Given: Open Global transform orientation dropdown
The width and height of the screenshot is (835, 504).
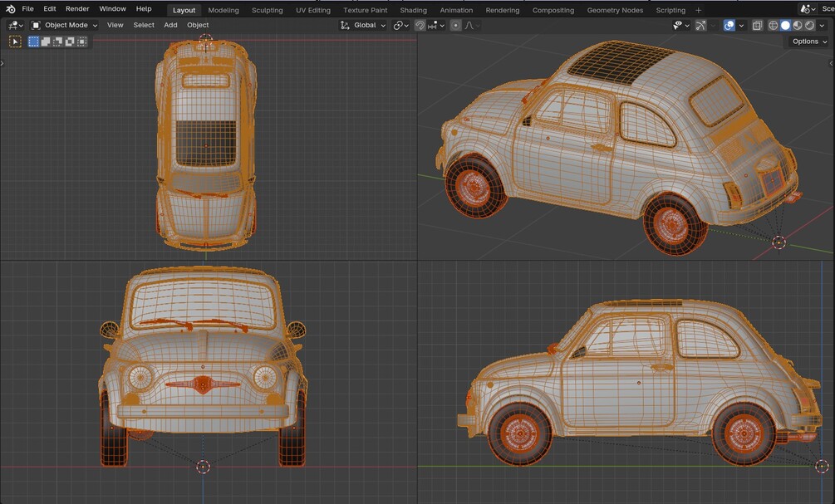Looking at the screenshot, I should [x=364, y=25].
